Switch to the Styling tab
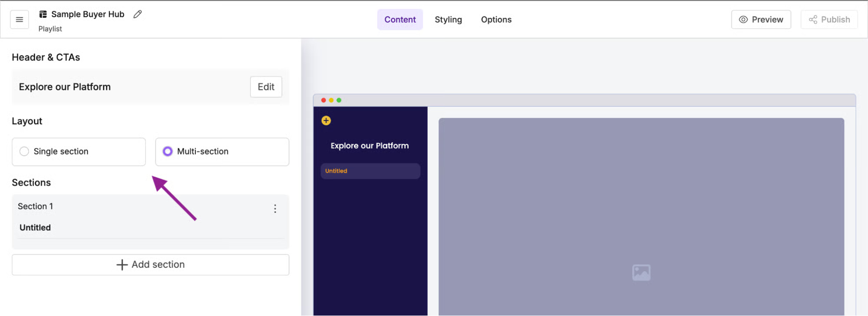The image size is (868, 316). coord(448,20)
